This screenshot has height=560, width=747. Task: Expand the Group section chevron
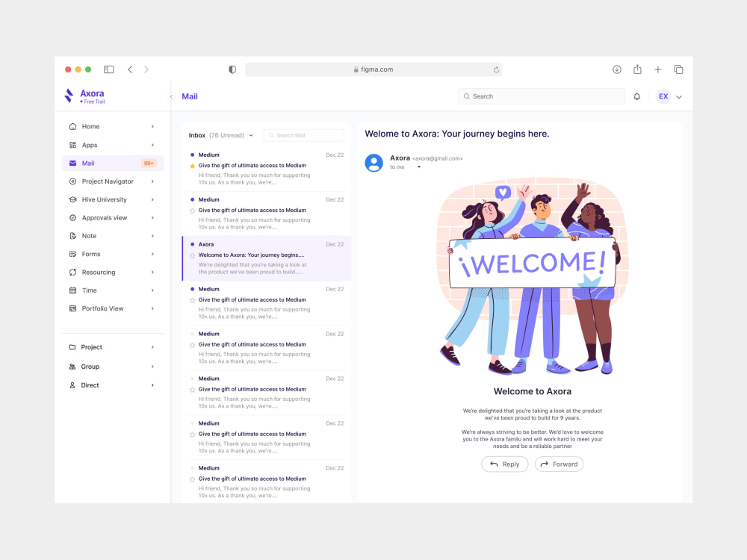(x=152, y=367)
